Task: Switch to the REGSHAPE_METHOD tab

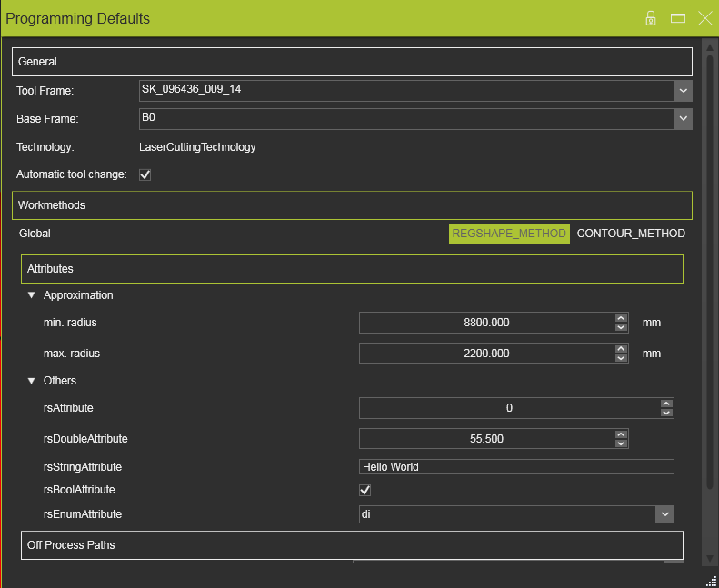Action: click(509, 234)
